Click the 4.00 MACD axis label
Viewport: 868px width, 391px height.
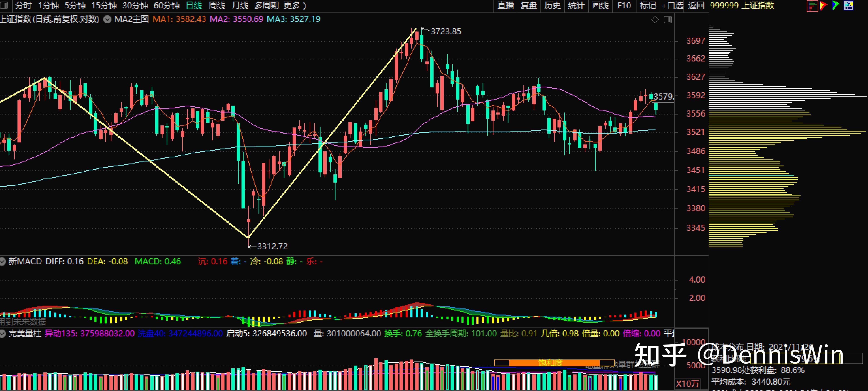697,279
